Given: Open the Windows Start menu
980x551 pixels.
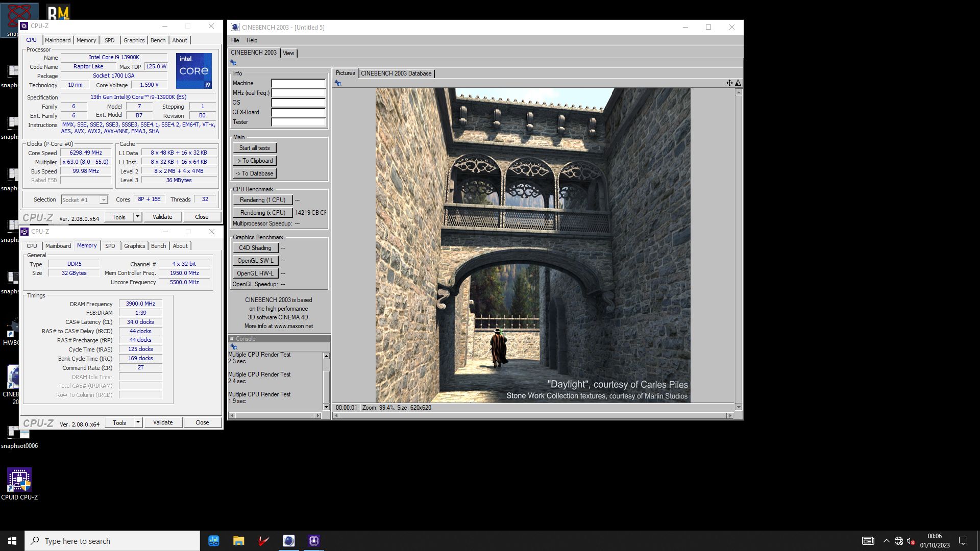Looking at the screenshot, I should click(12, 541).
